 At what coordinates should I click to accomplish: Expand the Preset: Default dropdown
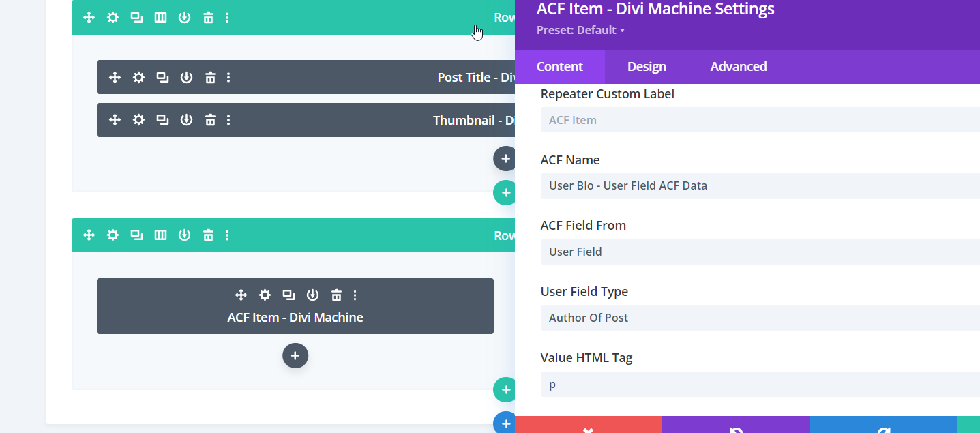[580, 30]
